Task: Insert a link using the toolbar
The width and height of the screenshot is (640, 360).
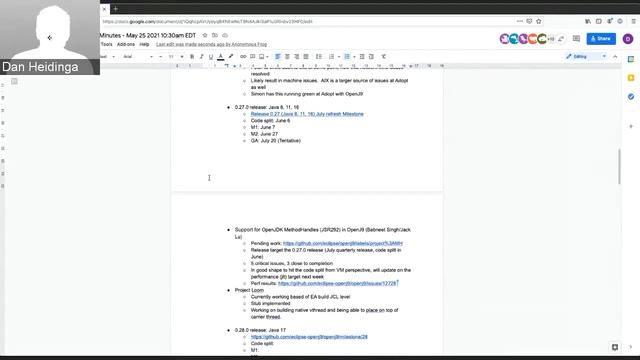Action: (243, 57)
